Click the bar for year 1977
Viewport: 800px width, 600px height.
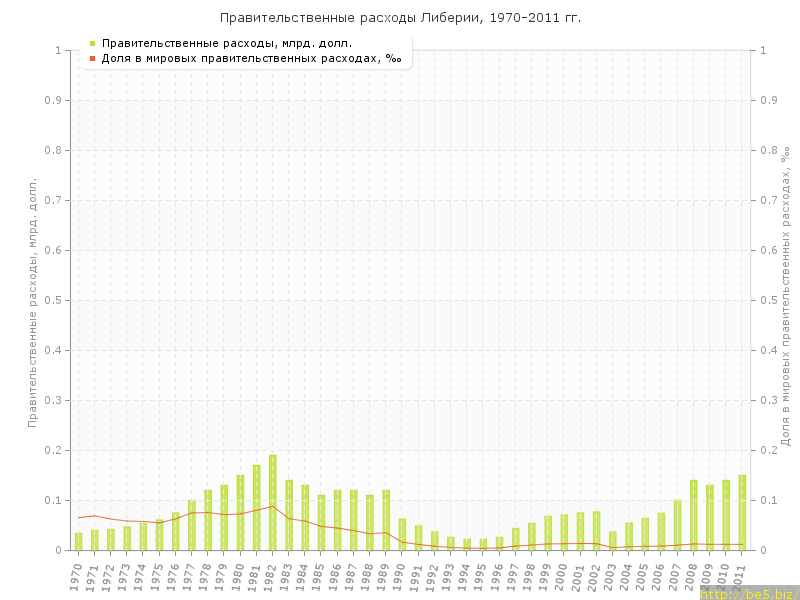point(192,525)
